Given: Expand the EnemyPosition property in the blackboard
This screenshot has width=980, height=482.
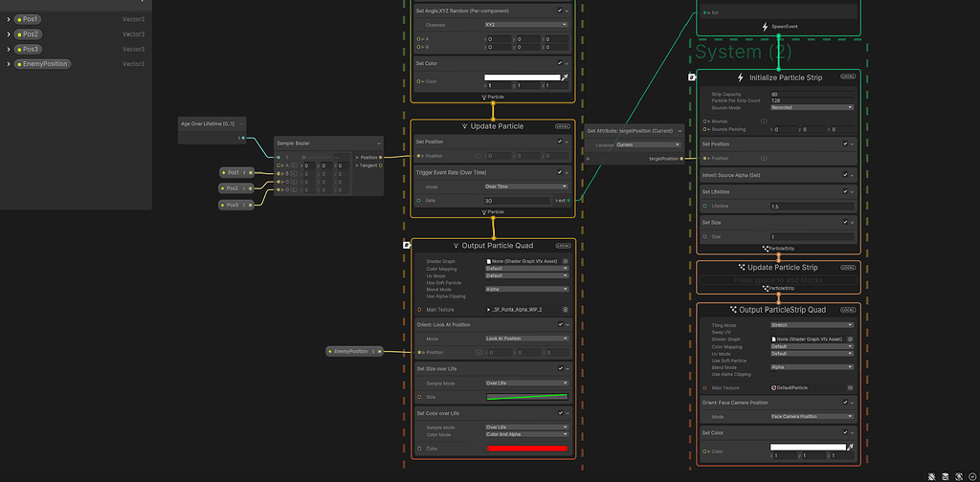Looking at the screenshot, I should point(9,64).
